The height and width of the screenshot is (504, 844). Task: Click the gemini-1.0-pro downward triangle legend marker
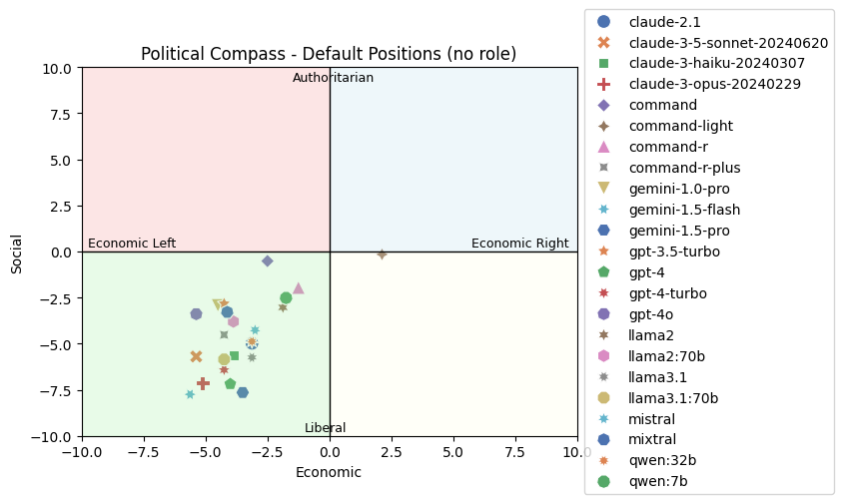click(x=603, y=189)
